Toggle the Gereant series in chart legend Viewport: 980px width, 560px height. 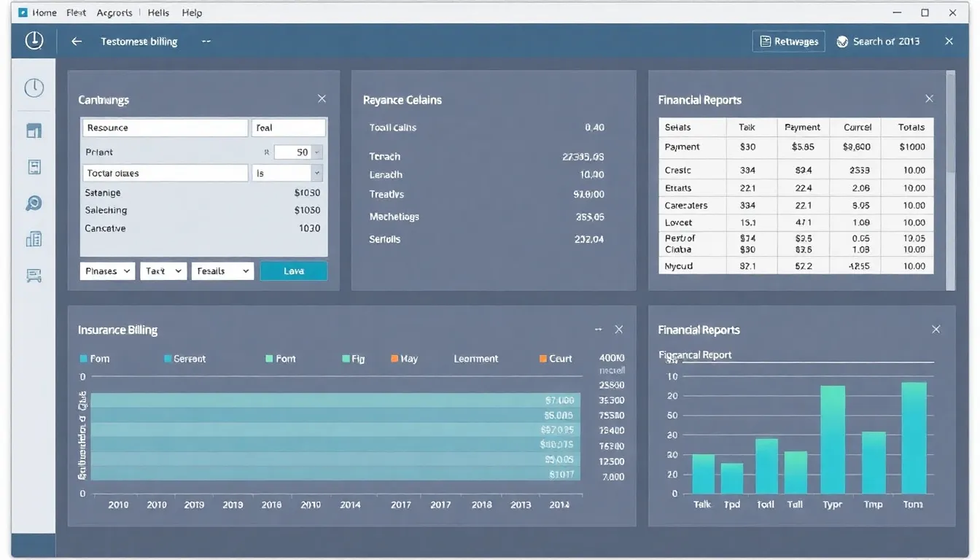pyautogui.click(x=184, y=359)
